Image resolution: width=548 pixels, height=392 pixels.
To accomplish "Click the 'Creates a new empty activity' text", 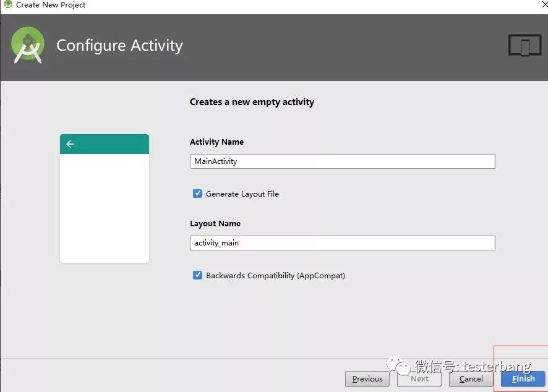I will (252, 102).
